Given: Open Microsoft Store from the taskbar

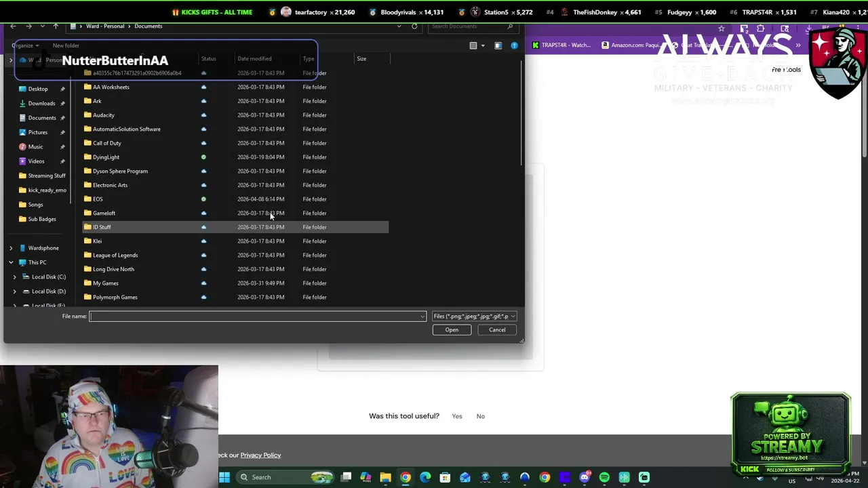Looking at the screenshot, I should click(x=445, y=477).
